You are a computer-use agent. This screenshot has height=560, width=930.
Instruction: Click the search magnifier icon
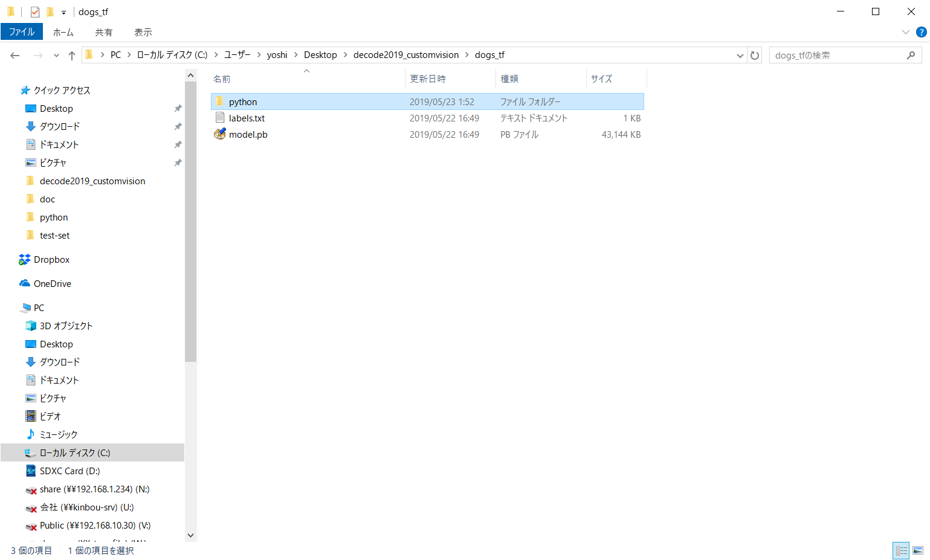911,56
